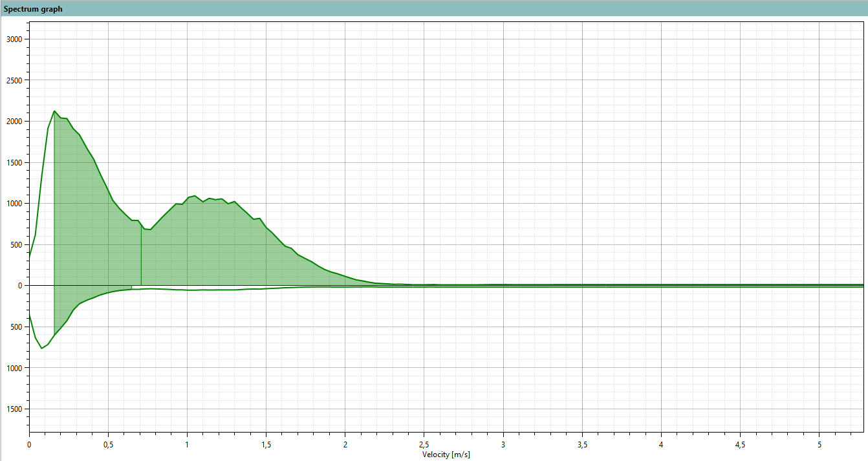Click the 3 tick label on velocity axis
Viewport: 868px width, 461px height.
[x=503, y=445]
